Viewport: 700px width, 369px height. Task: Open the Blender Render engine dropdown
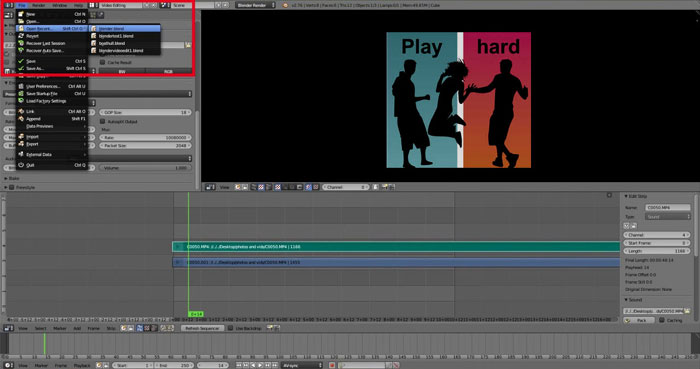(255, 5)
